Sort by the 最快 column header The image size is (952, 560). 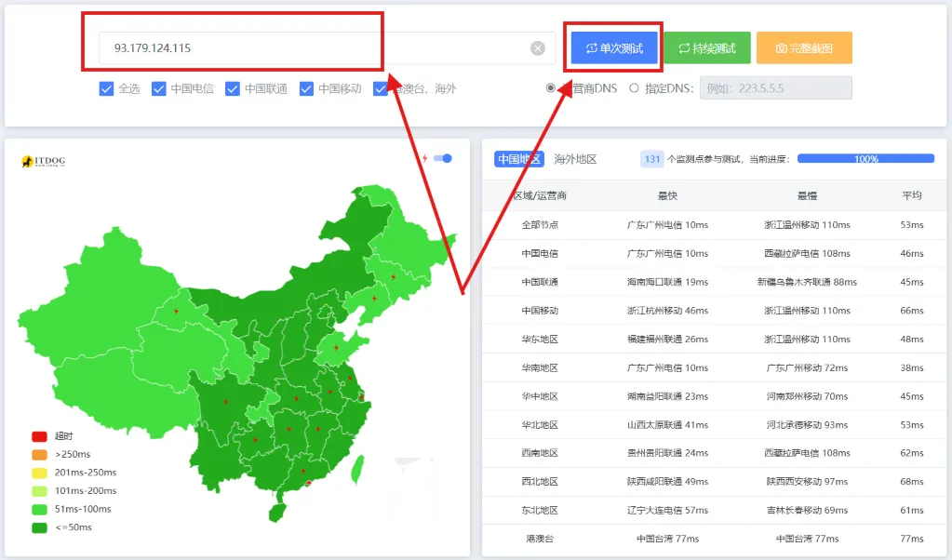(667, 195)
